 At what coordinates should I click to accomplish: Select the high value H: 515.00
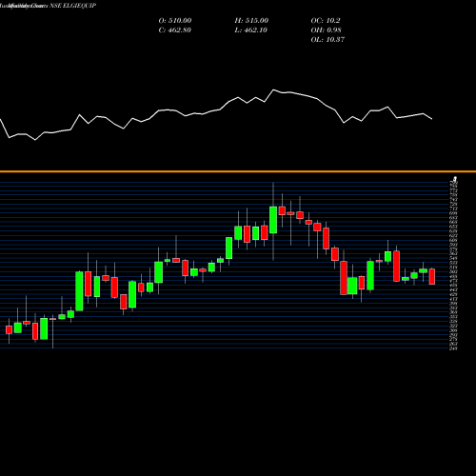pos(251,20)
